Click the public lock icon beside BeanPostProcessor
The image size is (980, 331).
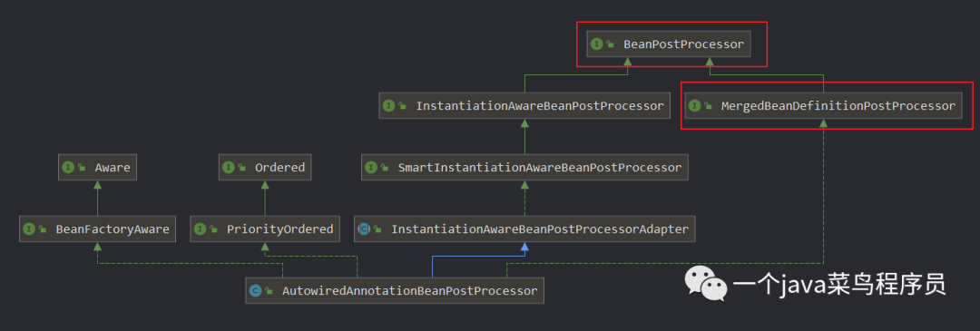tap(611, 44)
